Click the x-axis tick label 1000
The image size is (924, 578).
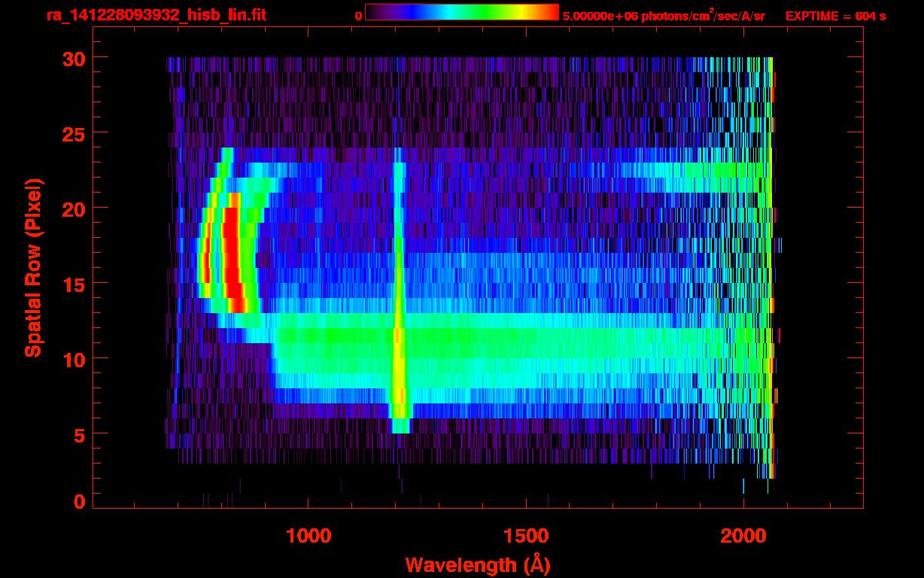click(x=309, y=536)
